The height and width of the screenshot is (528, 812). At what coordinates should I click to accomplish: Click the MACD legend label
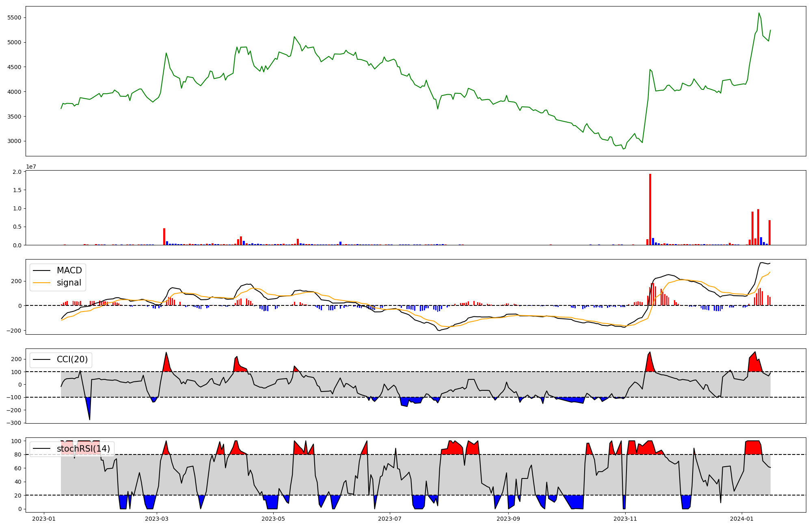point(69,270)
